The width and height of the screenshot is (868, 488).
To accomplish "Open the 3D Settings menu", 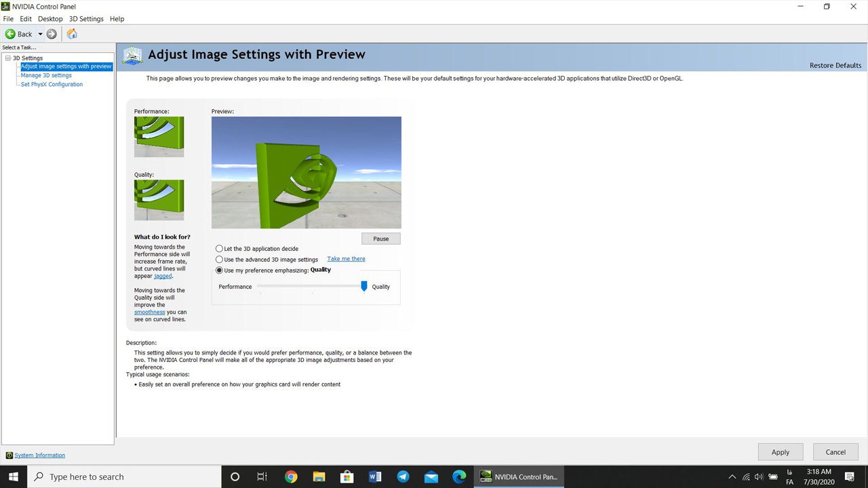I will pos(86,19).
